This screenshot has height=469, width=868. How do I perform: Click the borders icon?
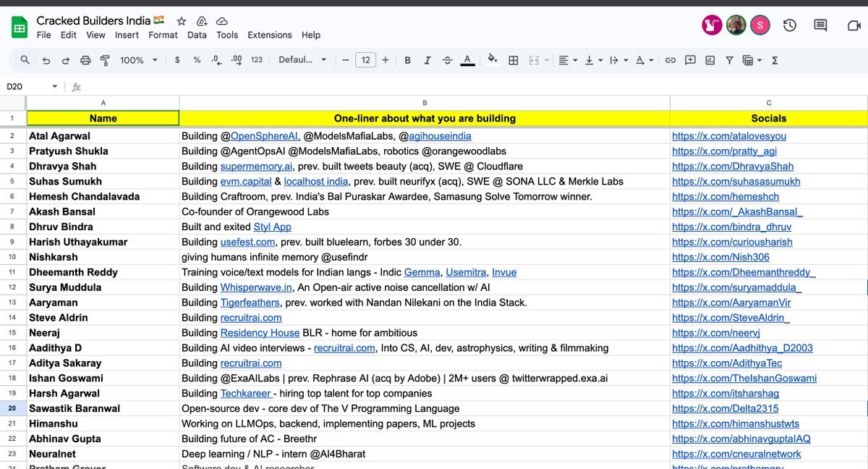pyautogui.click(x=514, y=60)
